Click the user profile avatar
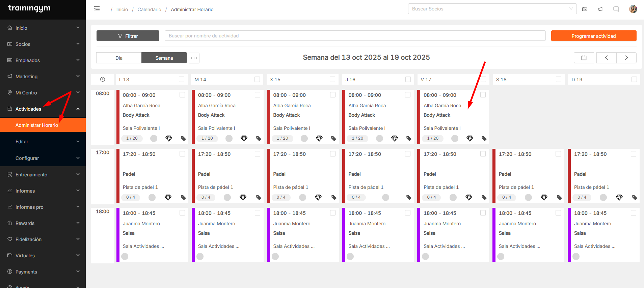The width and height of the screenshot is (644, 288). point(633,9)
